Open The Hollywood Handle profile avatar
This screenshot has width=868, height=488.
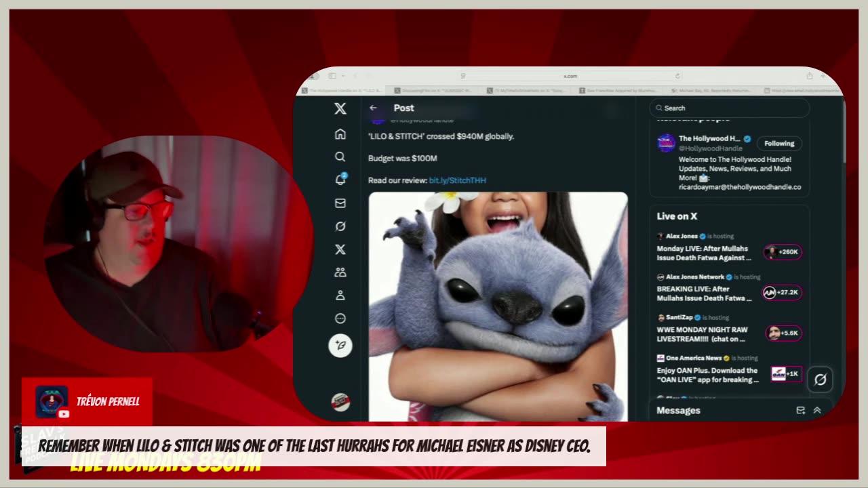pos(666,143)
